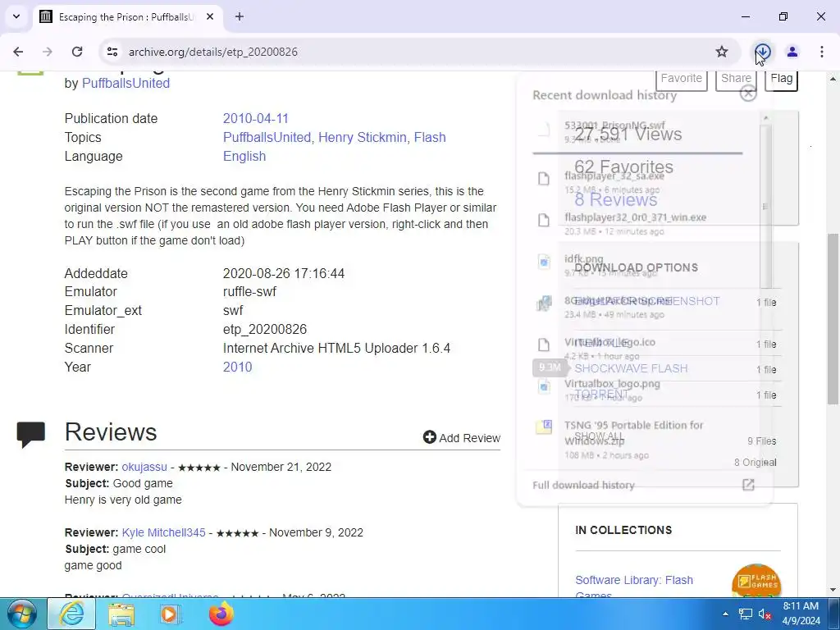Open the Henry Stickmin topic link
840x630 pixels.
(x=362, y=137)
